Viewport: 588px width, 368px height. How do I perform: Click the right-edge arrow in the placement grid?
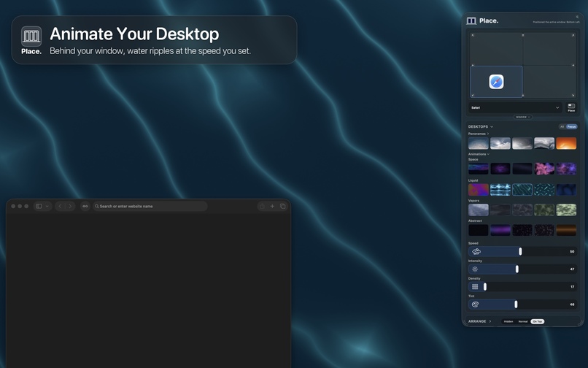tap(573, 65)
